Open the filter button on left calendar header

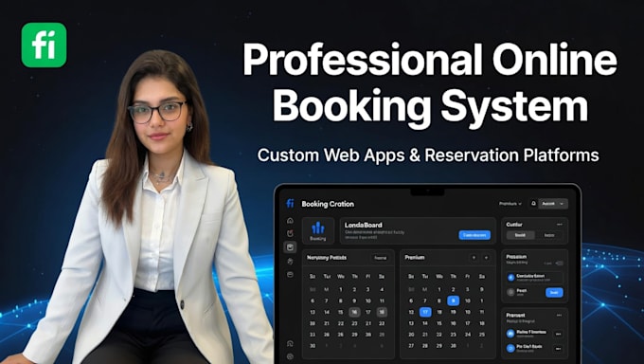click(x=381, y=258)
